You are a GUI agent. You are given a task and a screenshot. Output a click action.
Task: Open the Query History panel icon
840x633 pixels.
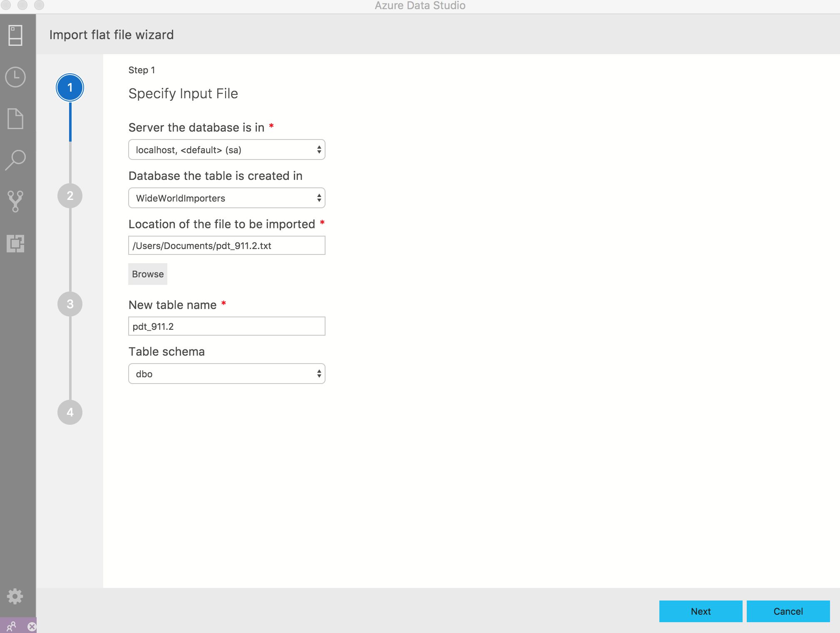tap(17, 77)
